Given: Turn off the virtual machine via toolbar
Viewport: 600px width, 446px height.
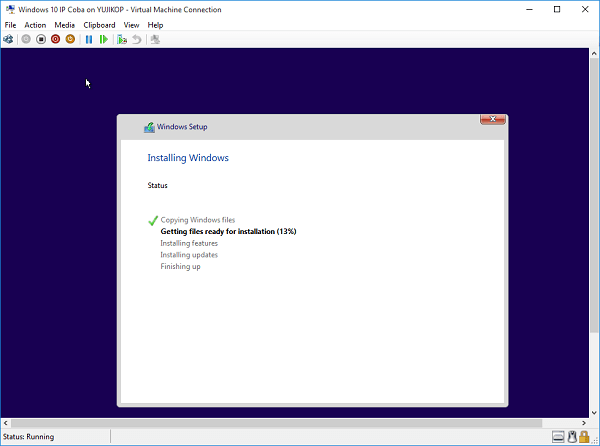Looking at the screenshot, I should [41, 39].
